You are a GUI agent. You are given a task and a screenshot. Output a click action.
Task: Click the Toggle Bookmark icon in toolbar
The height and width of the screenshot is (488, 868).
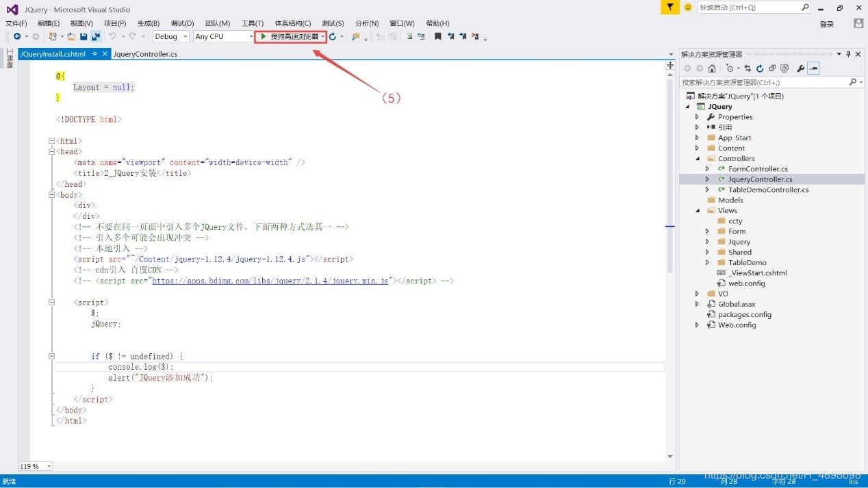click(437, 36)
